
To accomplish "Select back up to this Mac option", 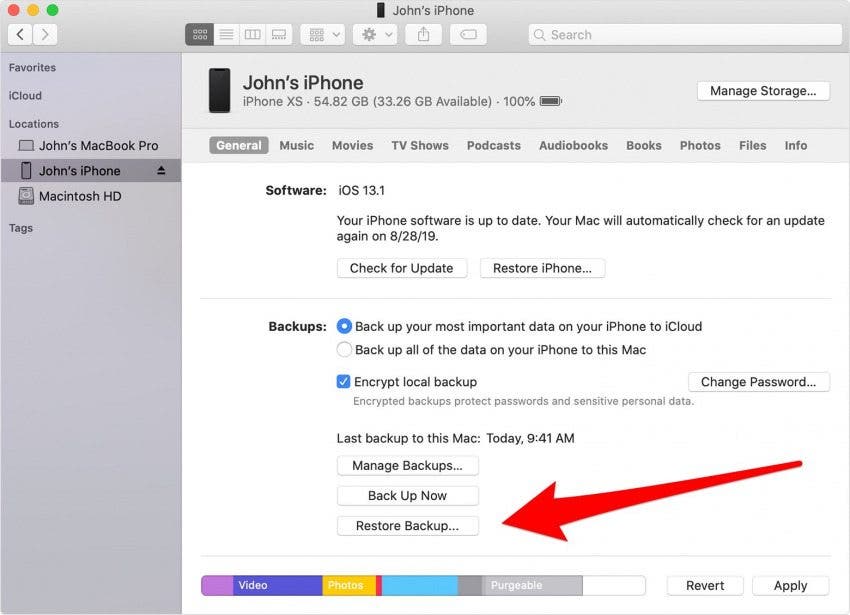I will click(344, 349).
